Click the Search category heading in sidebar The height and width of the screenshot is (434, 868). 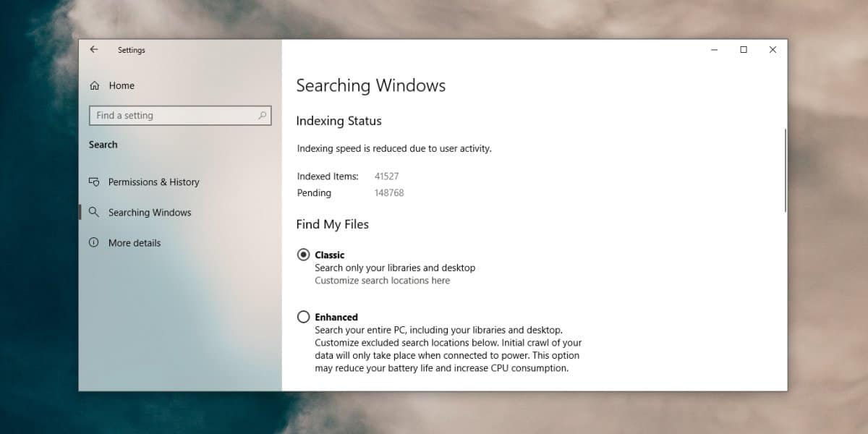(x=103, y=145)
